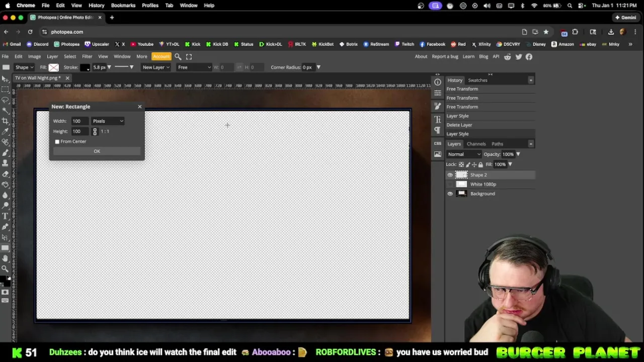This screenshot has width=644, height=362.
Task: Select the Clone Stamp tool
Action: tap(6, 163)
